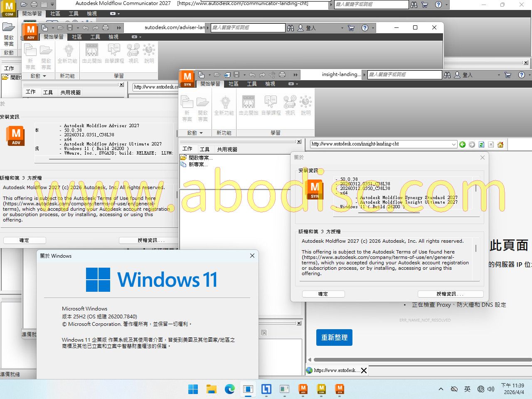532x399 pixels.
Task: Switch to 社區 tab in Synergy ribbon
Action: (x=234, y=84)
